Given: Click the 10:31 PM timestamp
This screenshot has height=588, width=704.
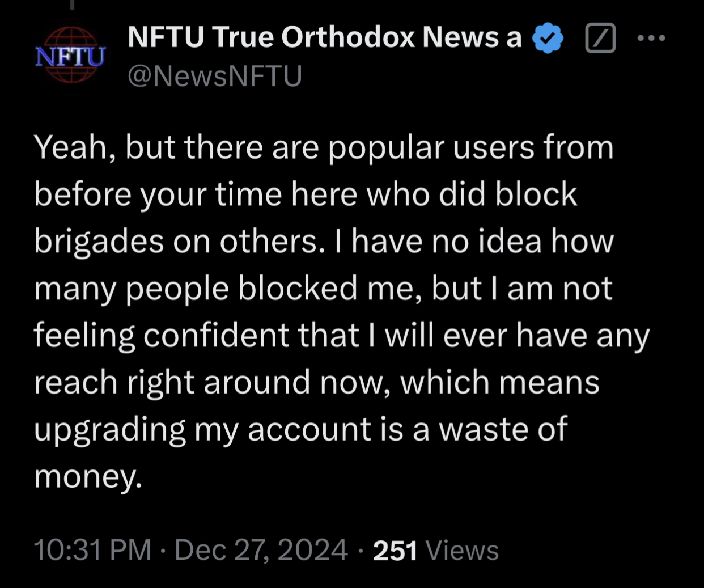Looking at the screenshot, I should pos(92,550).
